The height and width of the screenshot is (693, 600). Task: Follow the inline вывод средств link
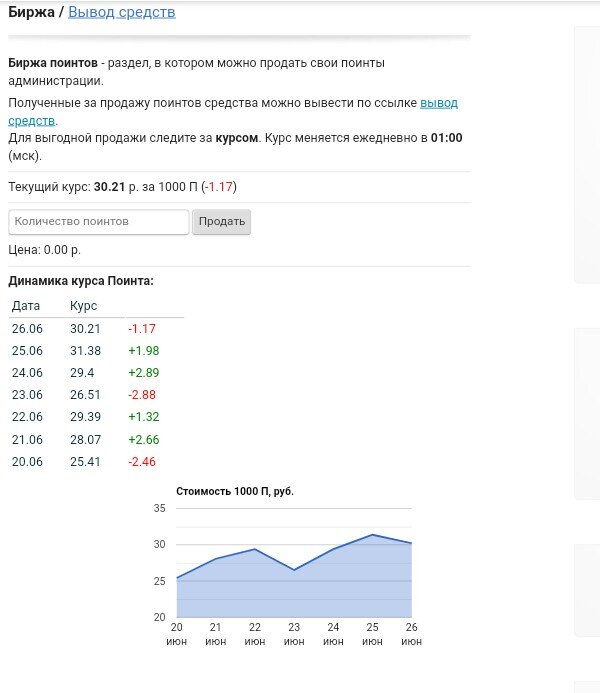point(438,103)
